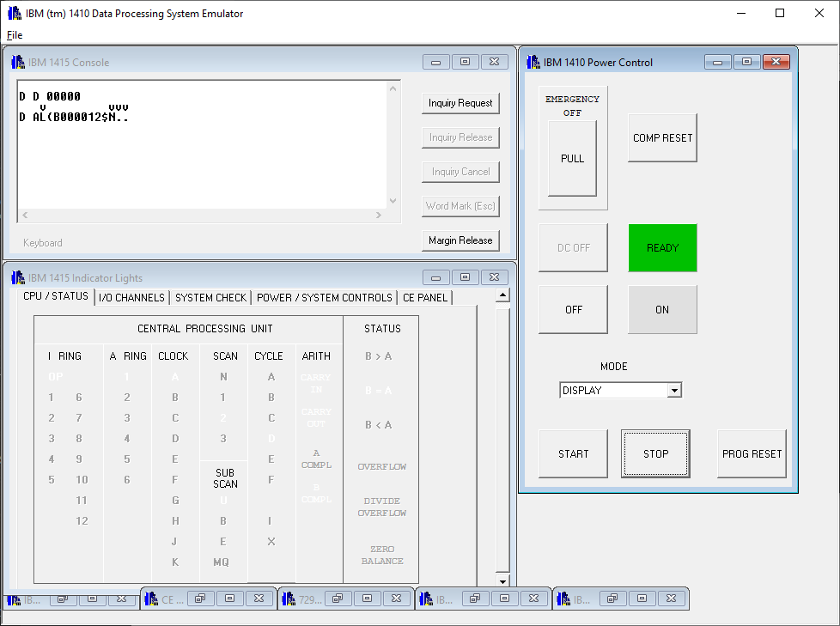
Task: Minimize the IBM 1415 Console window
Action: point(436,62)
